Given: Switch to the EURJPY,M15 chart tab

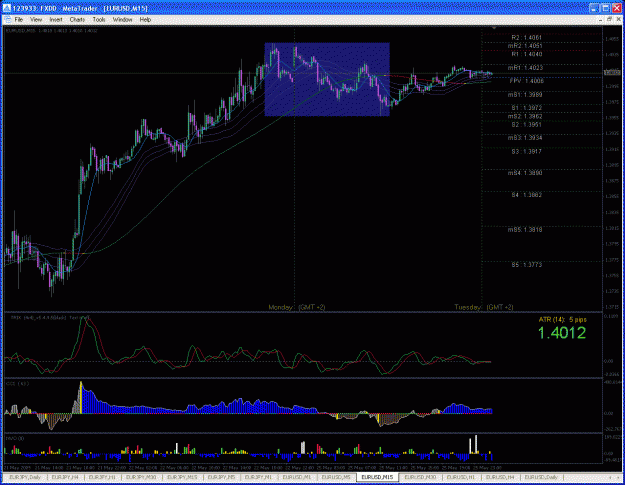Looking at the screenshot, I should 182,477.
